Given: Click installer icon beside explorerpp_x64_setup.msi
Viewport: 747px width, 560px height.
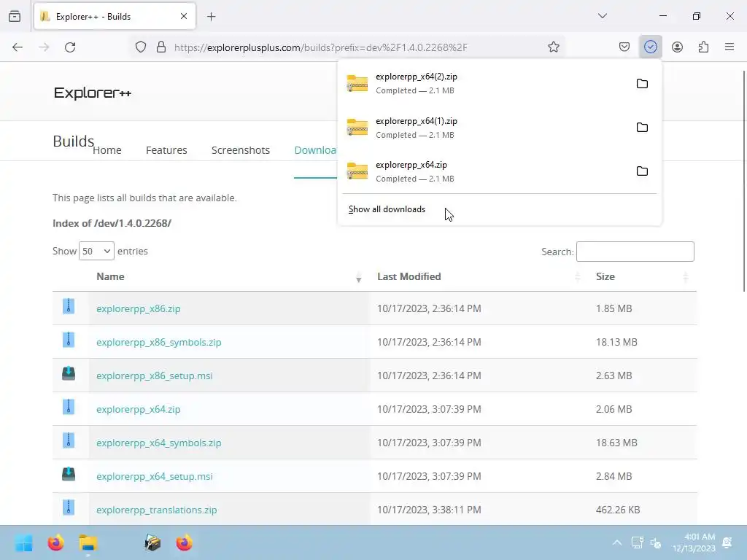Looking at the screenshot, I should (69, 474).
